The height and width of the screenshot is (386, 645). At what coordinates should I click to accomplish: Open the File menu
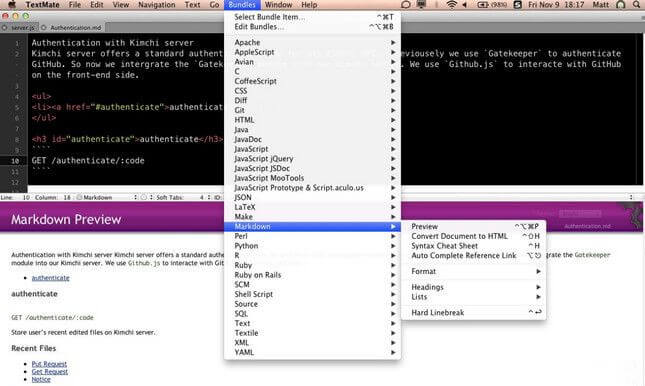coord(75,5)
